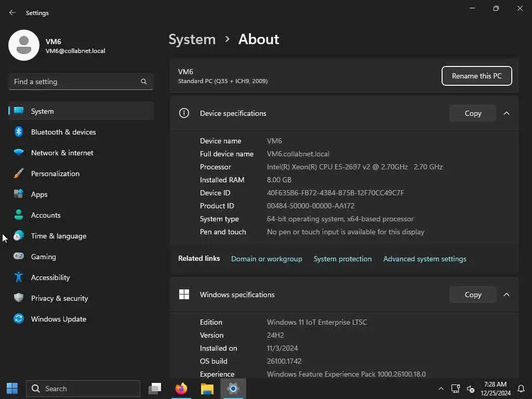Click the Privacy & security shield icon
The height and width of the screenshot is (399, 532).
pyautogui.click(x=19, y=298)
